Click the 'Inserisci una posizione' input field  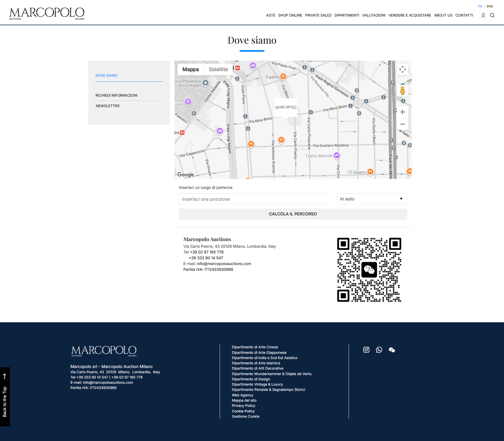[x=254, y=199]
